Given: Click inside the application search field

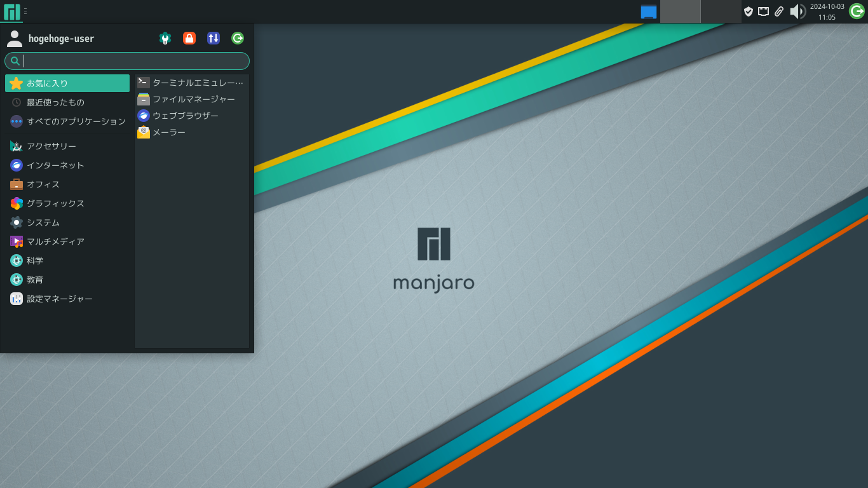Looking at the screenshot, I should [x=126, y=60].
